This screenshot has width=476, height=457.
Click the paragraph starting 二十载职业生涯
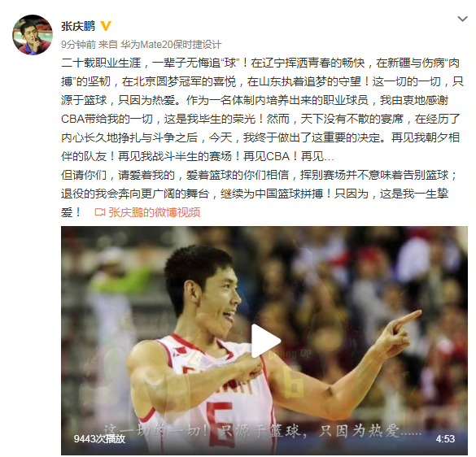262,110
